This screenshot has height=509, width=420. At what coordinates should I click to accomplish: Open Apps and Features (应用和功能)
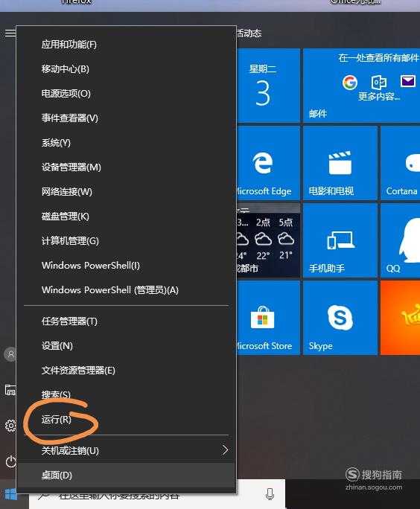[126, 44]
